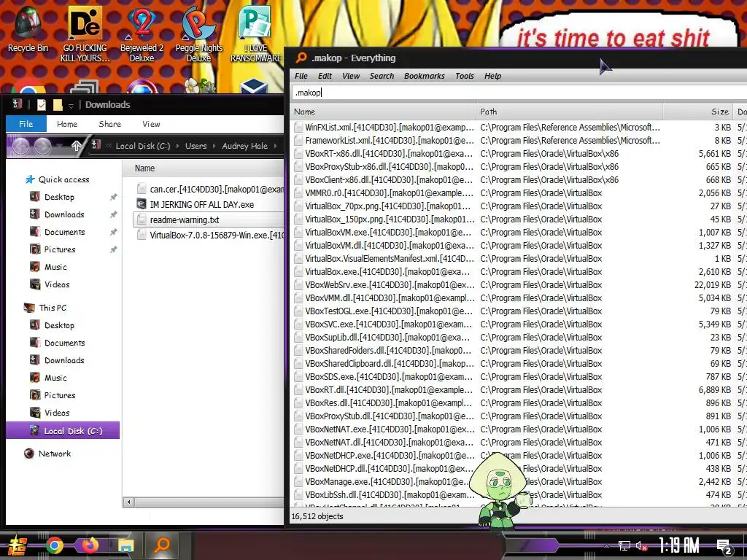Sort Everything results by Size column

[x=697, y=112]
